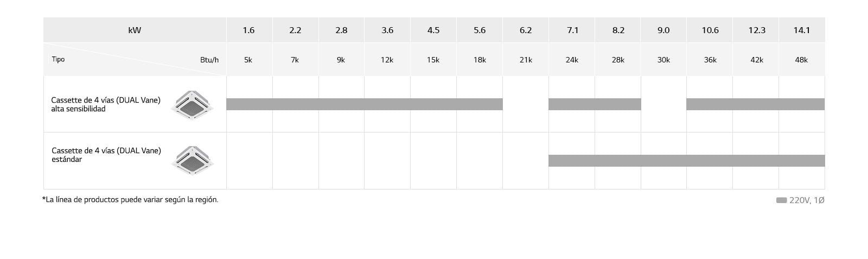Click the standard cassette unit image
The height and width of the screenshot is (259, 868).
tap(192, 161)
